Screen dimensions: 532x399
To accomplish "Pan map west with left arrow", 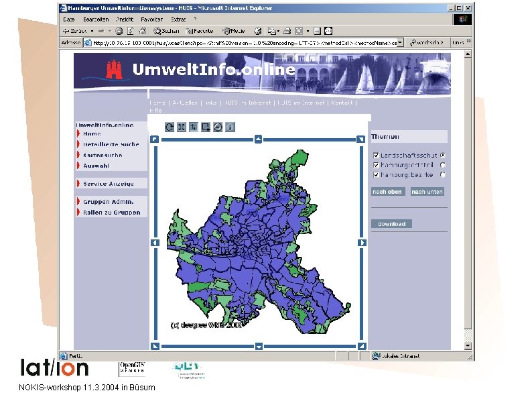I will pos(155,243).
